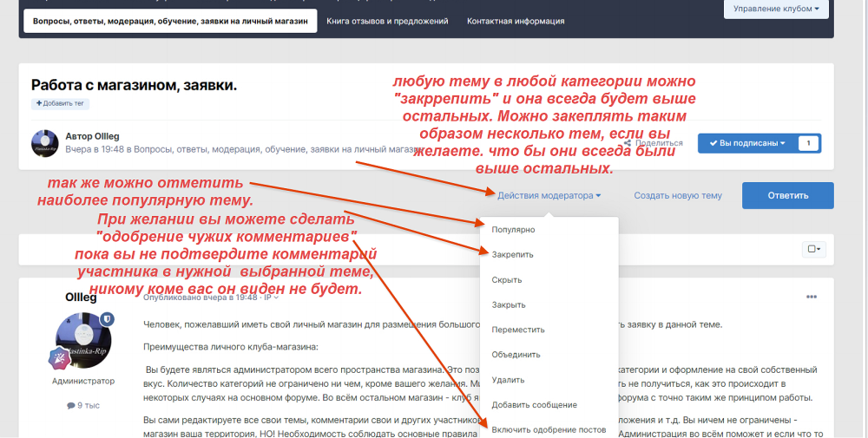Image resolution: width=868 pixels, height=438 pixels.
Task: Toggle the select-posts checkbox dropdown
Action: pos(814,249)
